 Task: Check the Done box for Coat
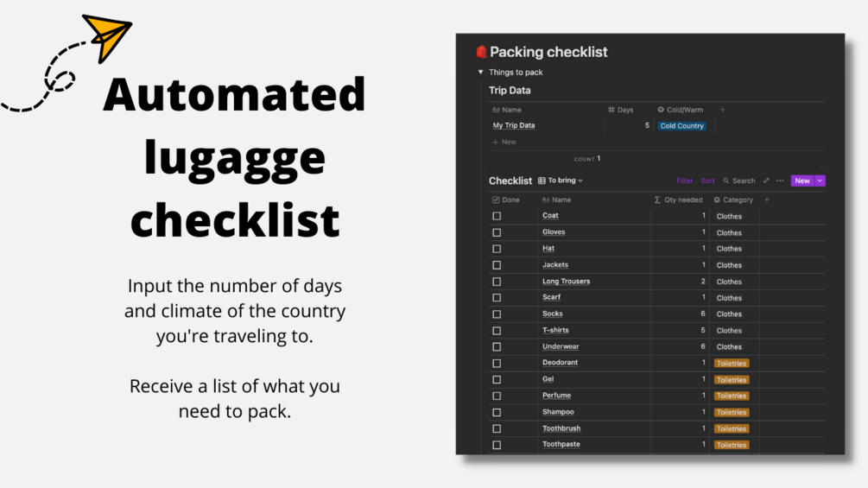[x=497, y=216]
